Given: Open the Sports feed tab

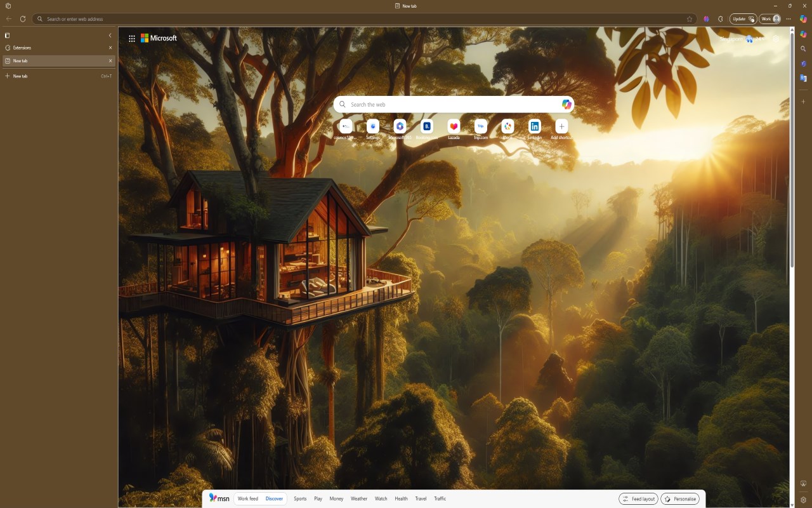Looking at the screenshot, I should pos(300,498).
